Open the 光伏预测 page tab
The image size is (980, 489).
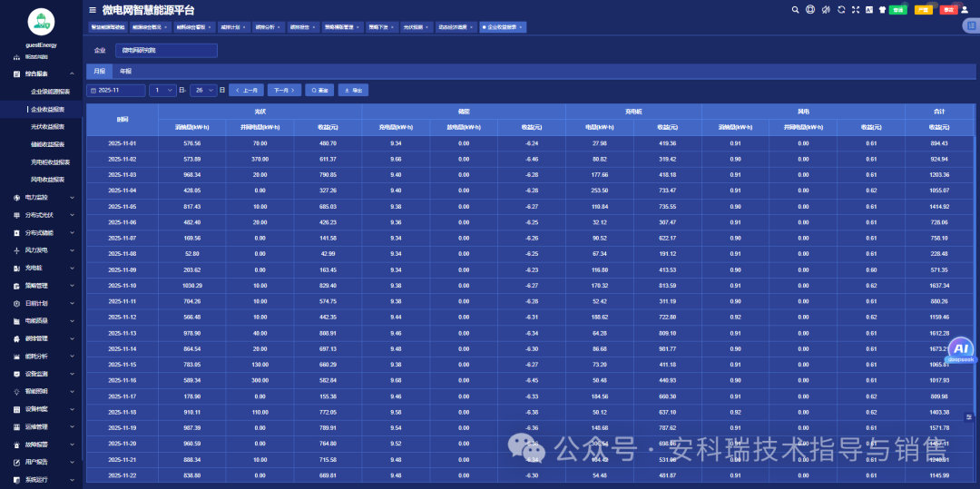point(415,27)
